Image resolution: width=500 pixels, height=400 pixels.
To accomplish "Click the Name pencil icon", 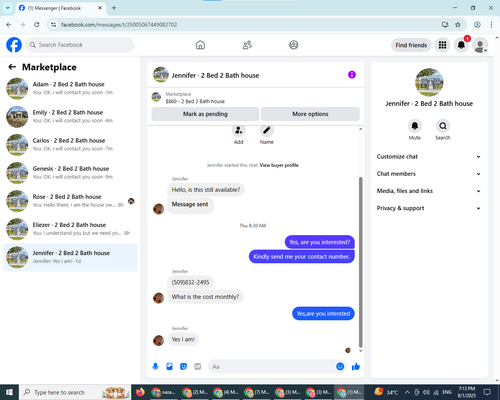I will 267,130.
